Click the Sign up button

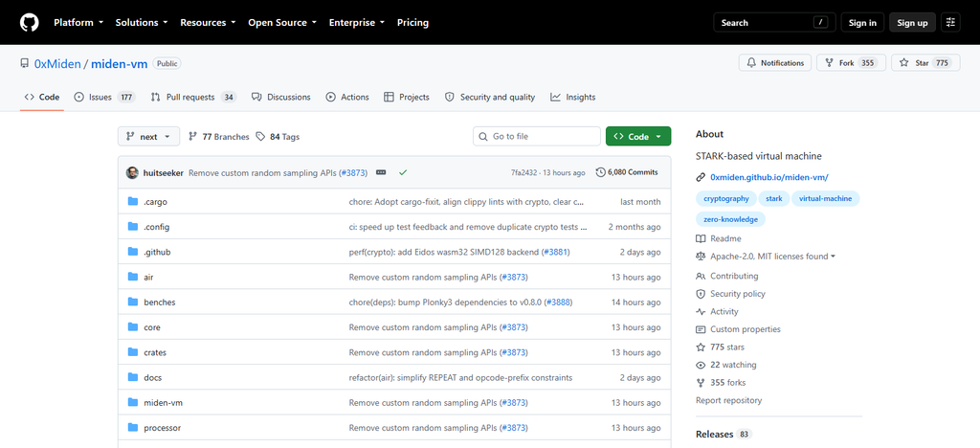pos(912,22)
